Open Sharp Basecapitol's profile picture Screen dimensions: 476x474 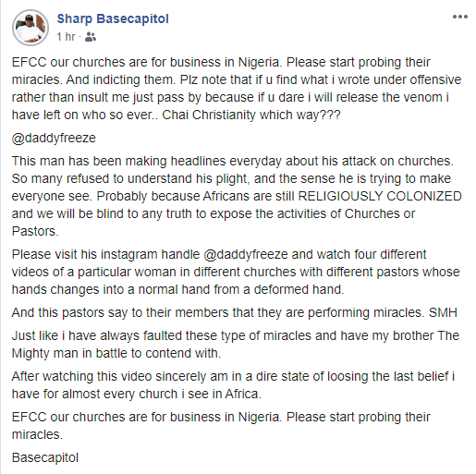(x=31, y=28)
